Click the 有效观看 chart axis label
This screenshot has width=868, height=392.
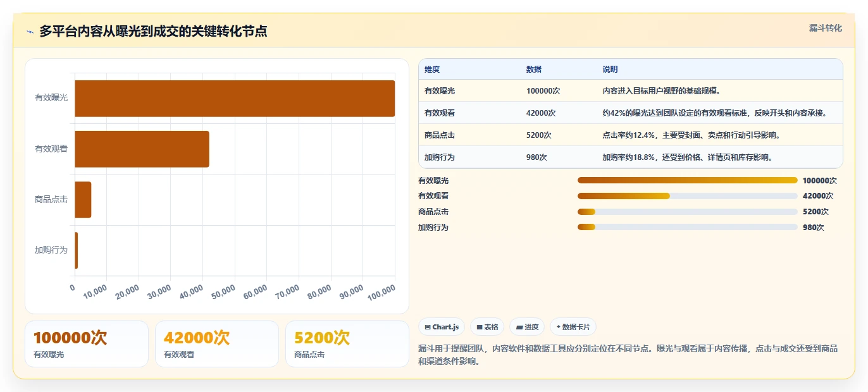[x=51, y=149]
